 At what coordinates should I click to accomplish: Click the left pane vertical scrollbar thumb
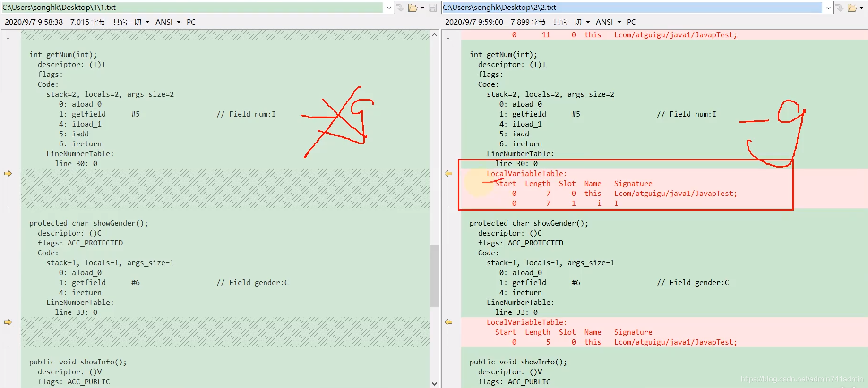(434, 276)
